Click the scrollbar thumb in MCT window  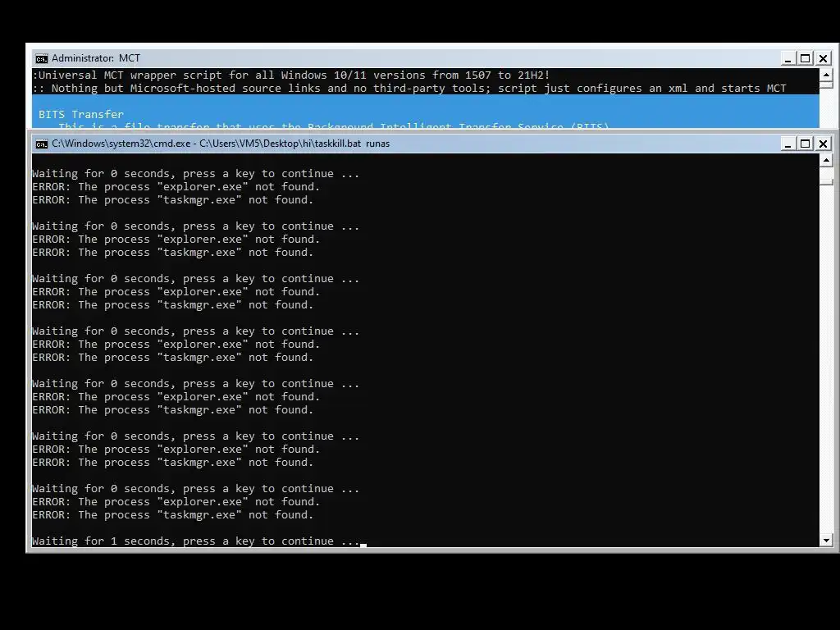click(x=826, y=84)
